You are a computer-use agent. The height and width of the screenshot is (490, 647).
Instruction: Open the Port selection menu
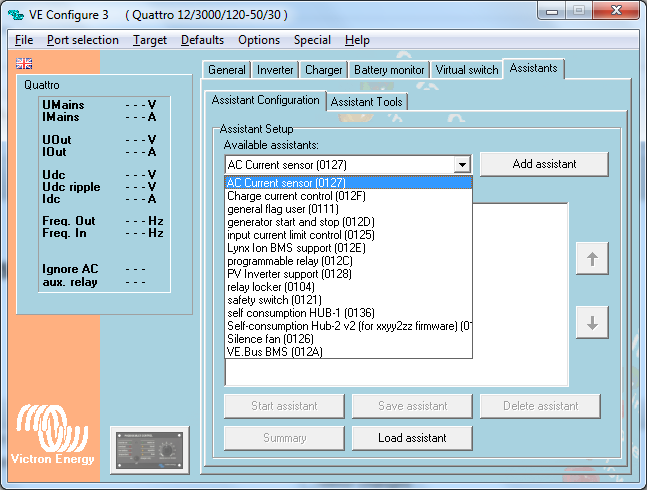point(83,40)
